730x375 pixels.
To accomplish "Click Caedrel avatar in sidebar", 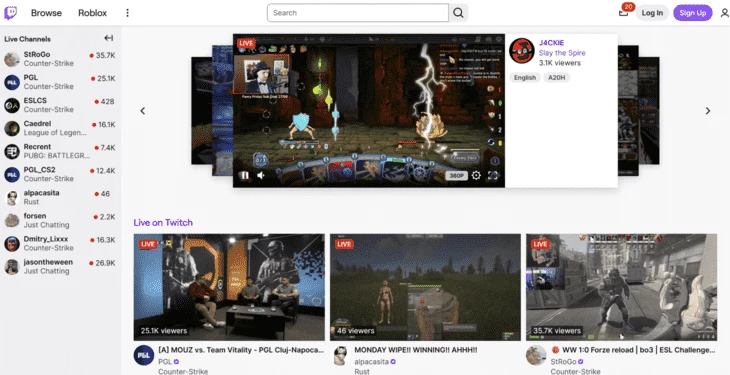I will pyautogui.click(x=12, y=128).
